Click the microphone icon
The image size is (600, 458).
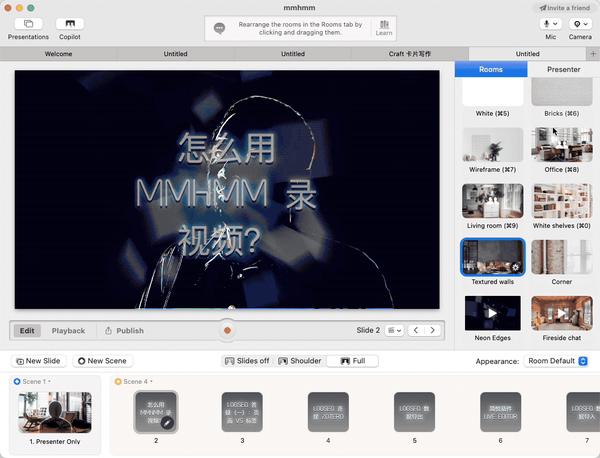point(546,24)
